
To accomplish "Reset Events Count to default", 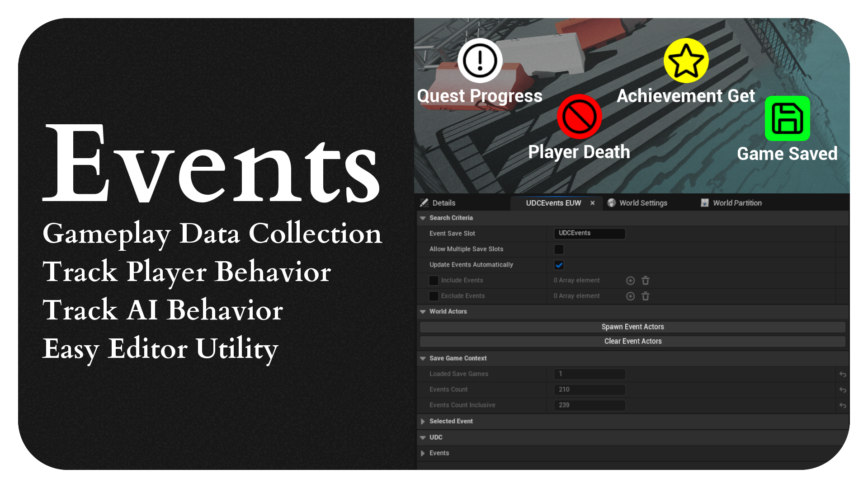I will point(843,389).
